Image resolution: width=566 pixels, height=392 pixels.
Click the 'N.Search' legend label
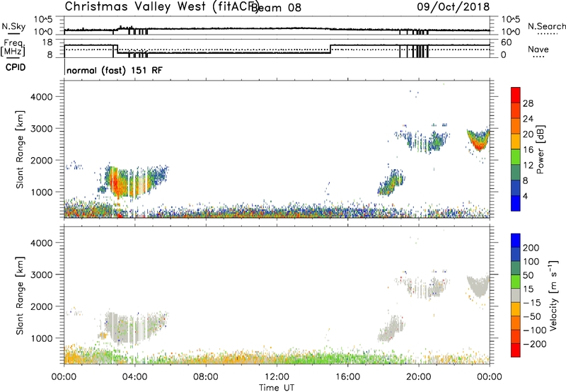click(x=546, y=26)
